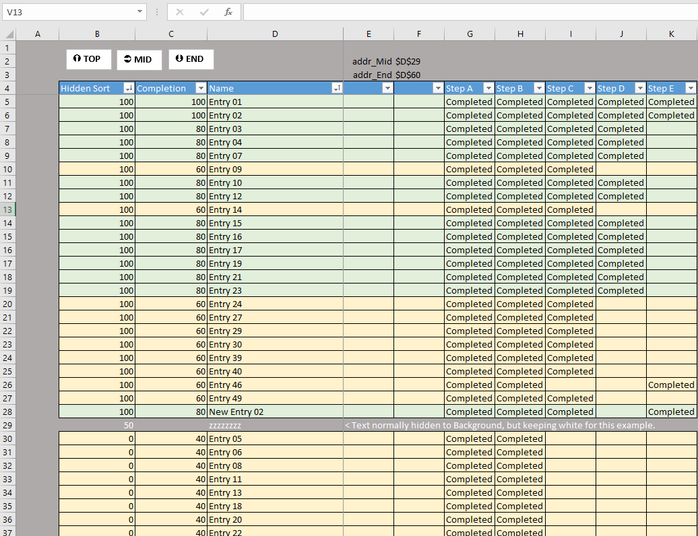Select the cell 'Entry 05'
Screen dimensions: 698x536
coord(275,439)
